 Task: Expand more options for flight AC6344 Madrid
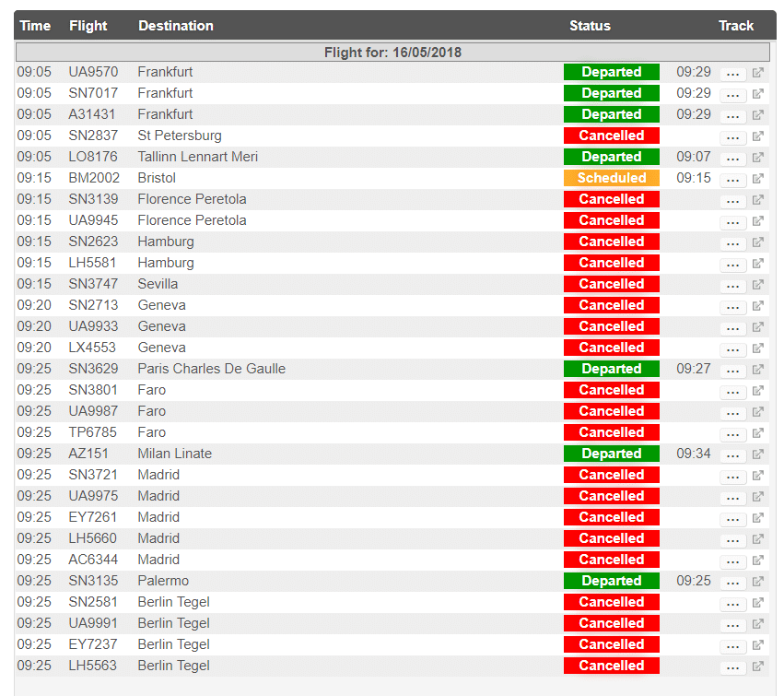pyautogui.click(x=733, y=560)
